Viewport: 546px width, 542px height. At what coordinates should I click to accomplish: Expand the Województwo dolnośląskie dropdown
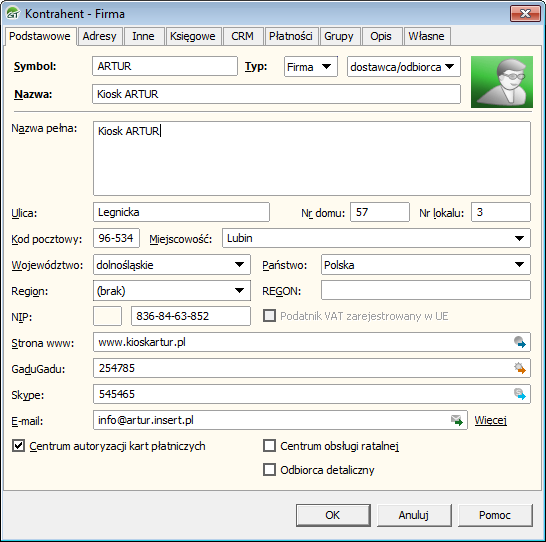click(x=172, y=265)
